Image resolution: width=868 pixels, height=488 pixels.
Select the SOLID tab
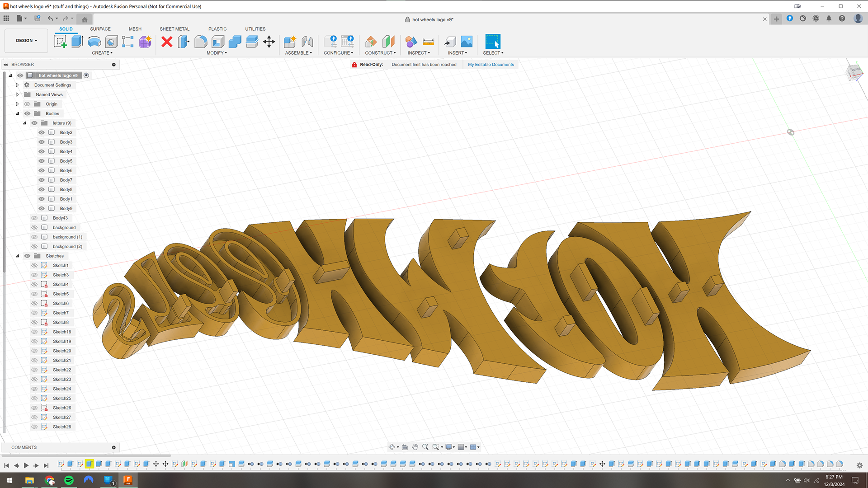click(x=66, y=29)
